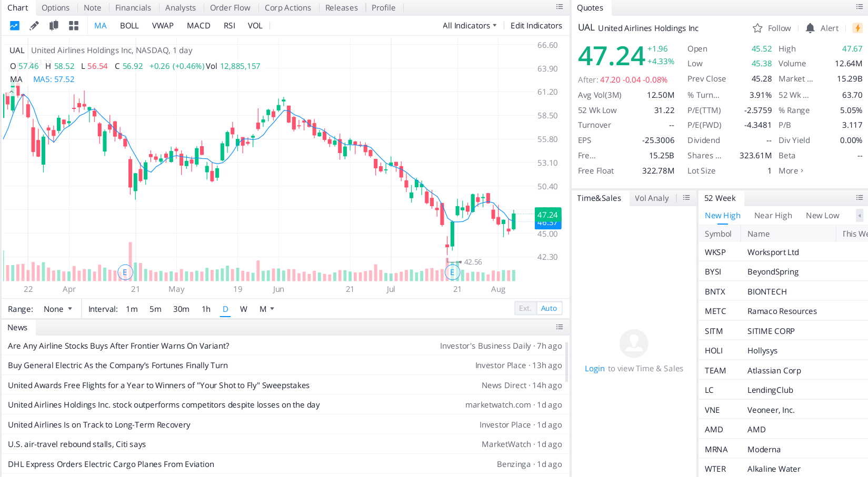Open the Vol Analy tab

tap(652, 198)
